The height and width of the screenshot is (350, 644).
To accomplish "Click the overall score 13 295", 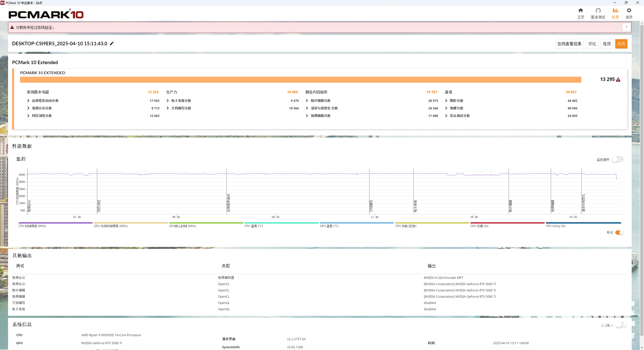I will tap(607, 79).
